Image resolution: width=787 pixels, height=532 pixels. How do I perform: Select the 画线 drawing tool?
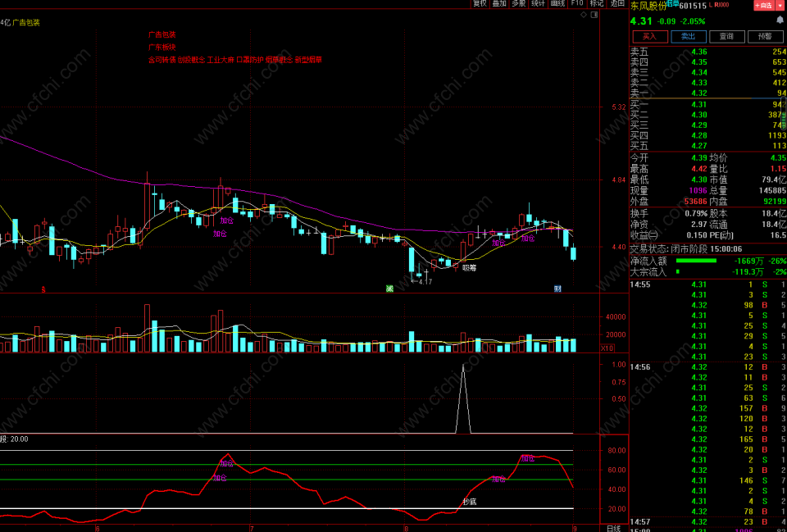[557, 3]
